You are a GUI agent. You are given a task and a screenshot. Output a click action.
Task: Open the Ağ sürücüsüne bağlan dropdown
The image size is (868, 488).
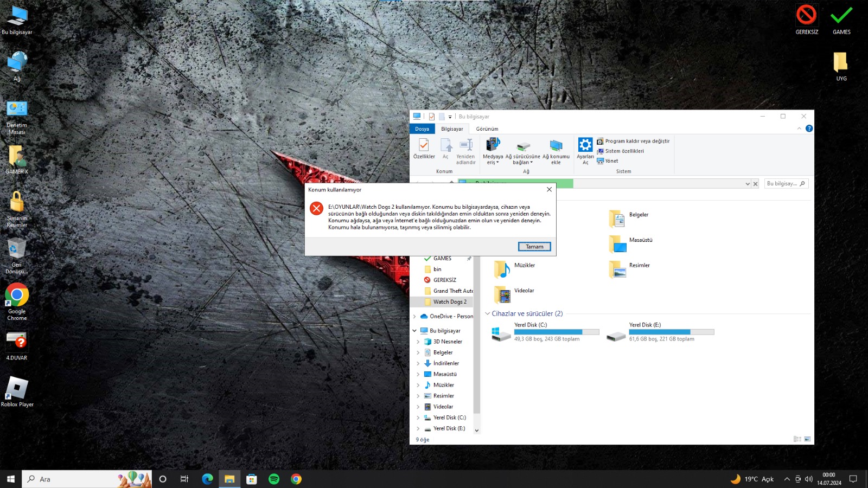click(x=523, y=151)
